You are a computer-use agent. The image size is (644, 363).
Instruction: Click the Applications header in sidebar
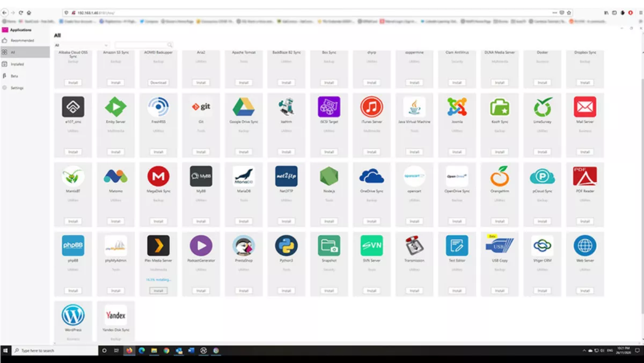(20, 30)
